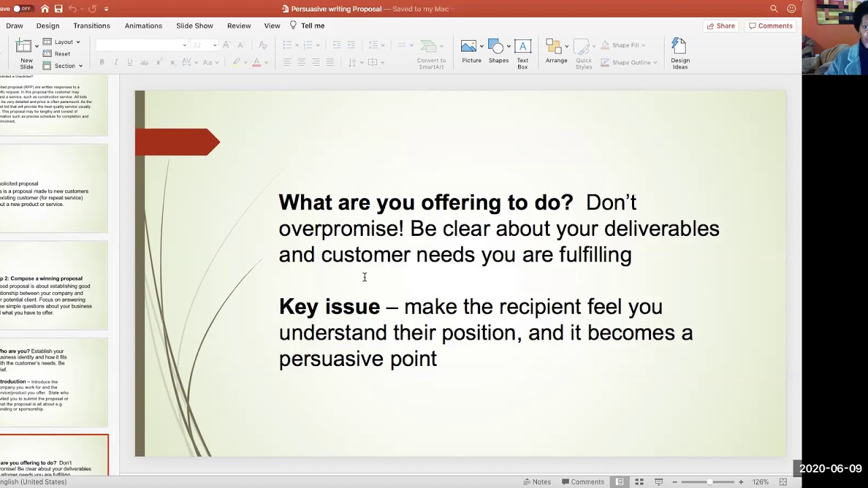Open line spacing options
The width and height of the screenshot is (868, 488).
point(376,45)
